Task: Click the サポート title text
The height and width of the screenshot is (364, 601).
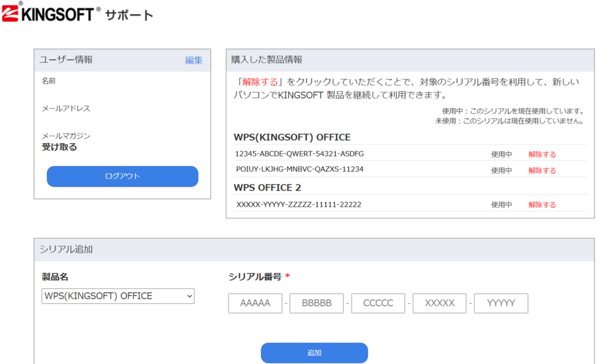Action: (x=129, y=15)
